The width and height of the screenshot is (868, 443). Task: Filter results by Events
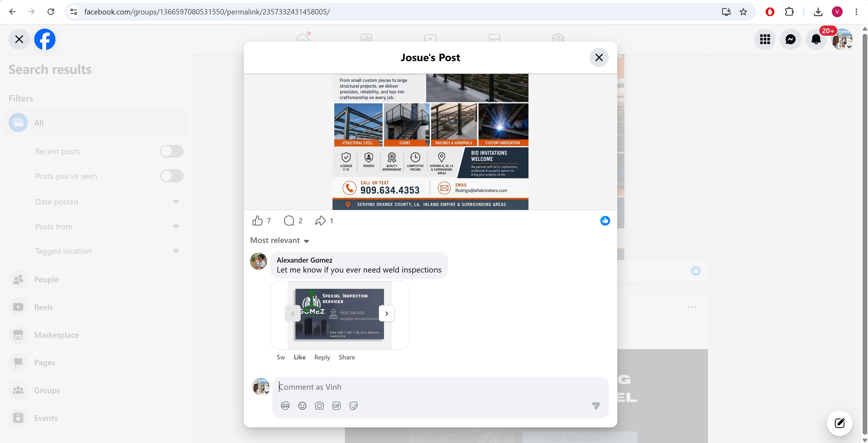(x=96, y=418)
